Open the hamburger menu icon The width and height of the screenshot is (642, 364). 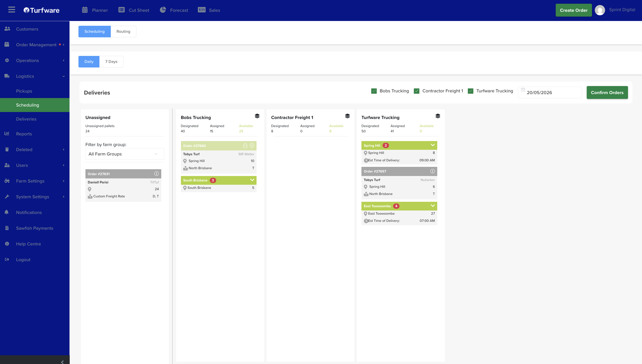[x=12, y=10]
